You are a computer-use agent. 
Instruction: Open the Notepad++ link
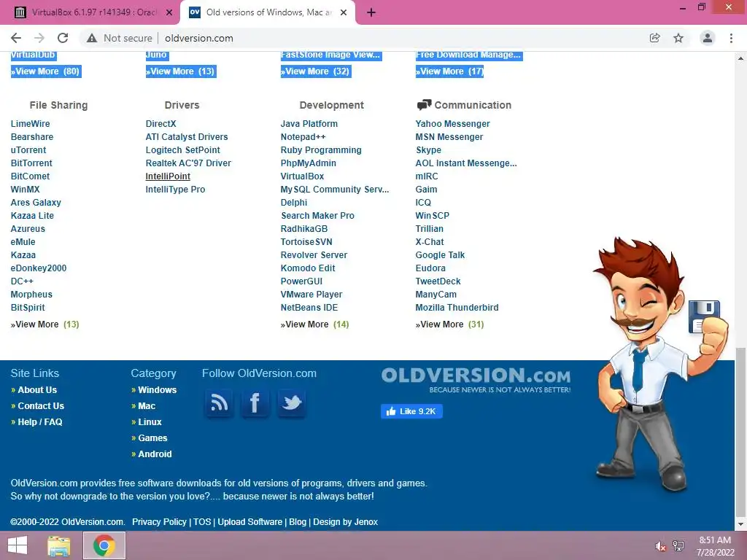tap(303, 137)
